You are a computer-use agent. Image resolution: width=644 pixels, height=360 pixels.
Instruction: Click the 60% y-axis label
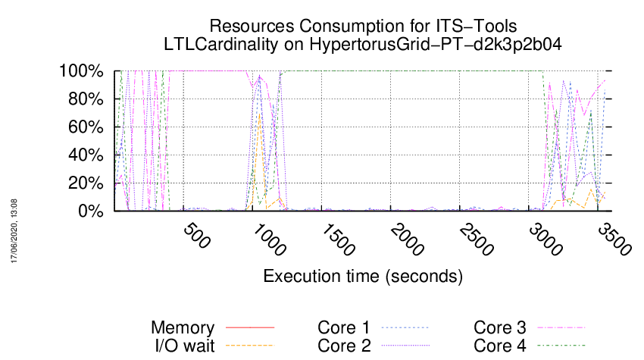[x=86, y=127]
